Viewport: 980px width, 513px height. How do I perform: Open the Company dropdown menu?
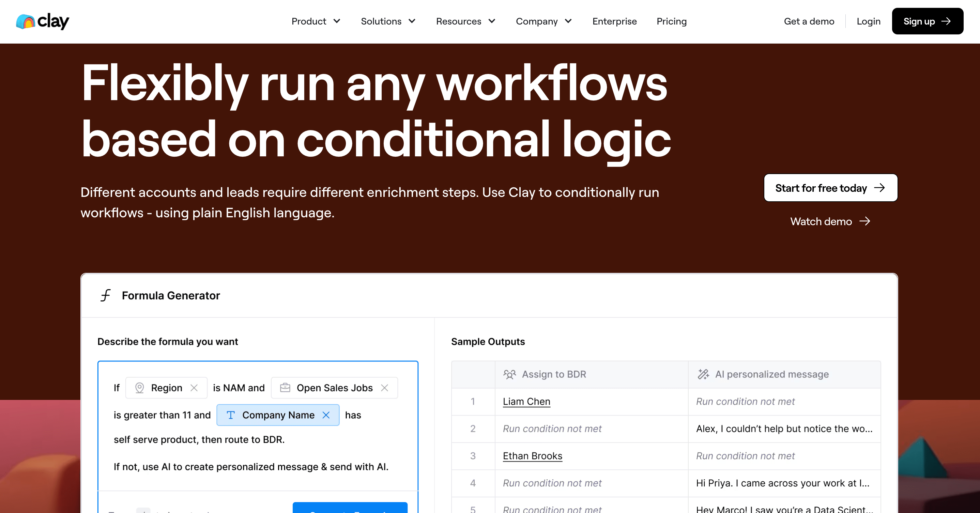pyautogui.click(x=543, y=21)
